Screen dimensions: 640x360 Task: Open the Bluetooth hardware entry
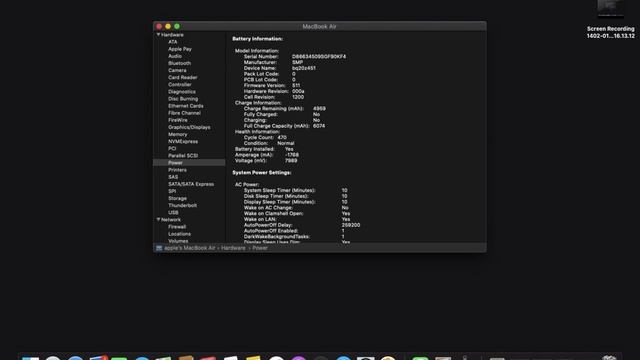[x=180, y=63]
